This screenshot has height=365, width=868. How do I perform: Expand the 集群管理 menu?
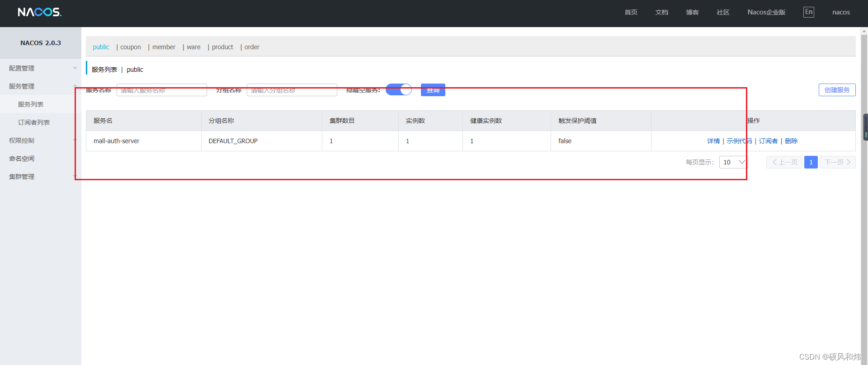point(41,177)
